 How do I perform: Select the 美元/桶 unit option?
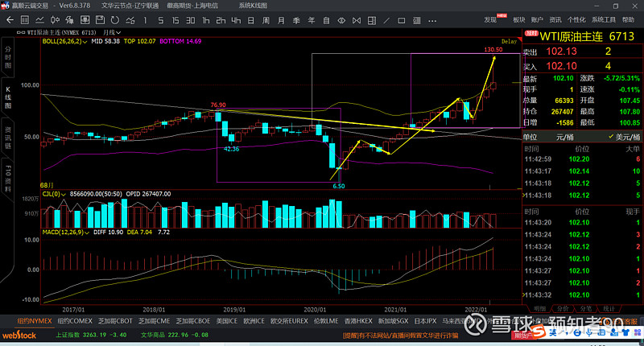tap(624, 137)
